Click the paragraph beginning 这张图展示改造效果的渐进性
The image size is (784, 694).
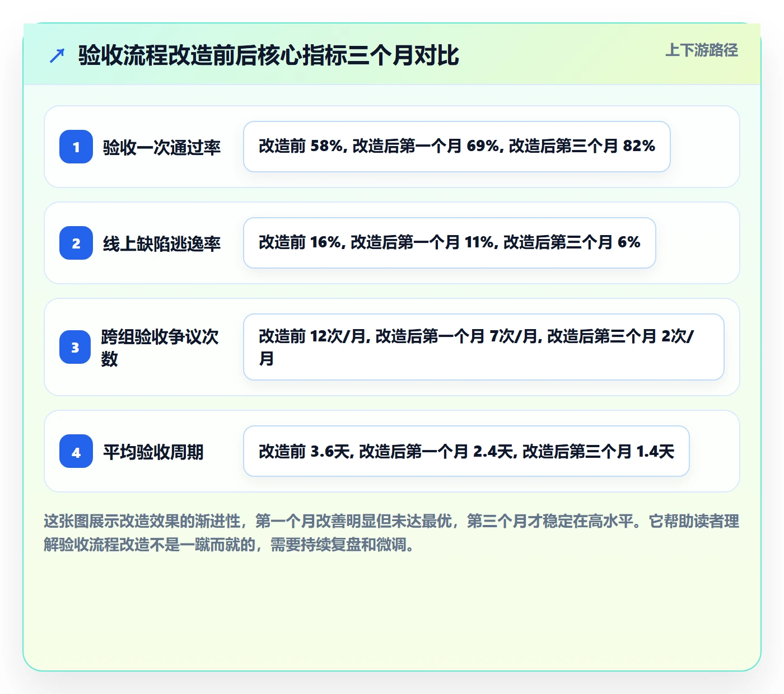[x=391, y=533]
